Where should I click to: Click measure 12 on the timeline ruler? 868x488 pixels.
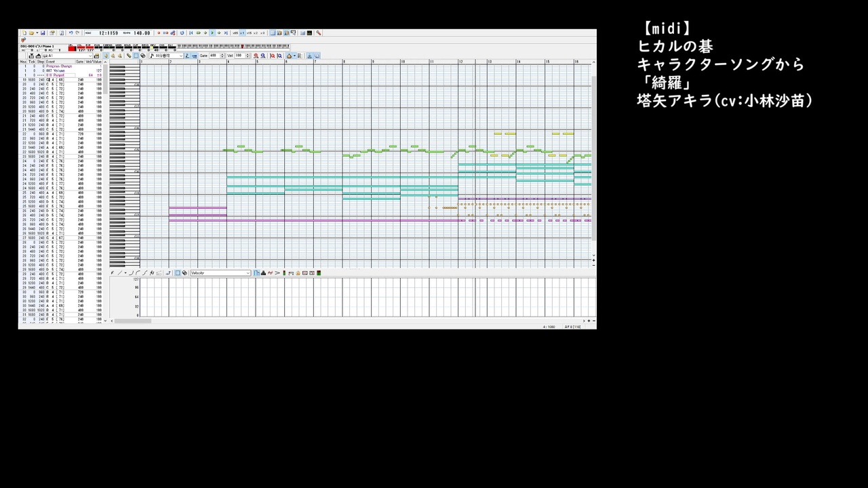pyautogui.click(x=460, y=62)
